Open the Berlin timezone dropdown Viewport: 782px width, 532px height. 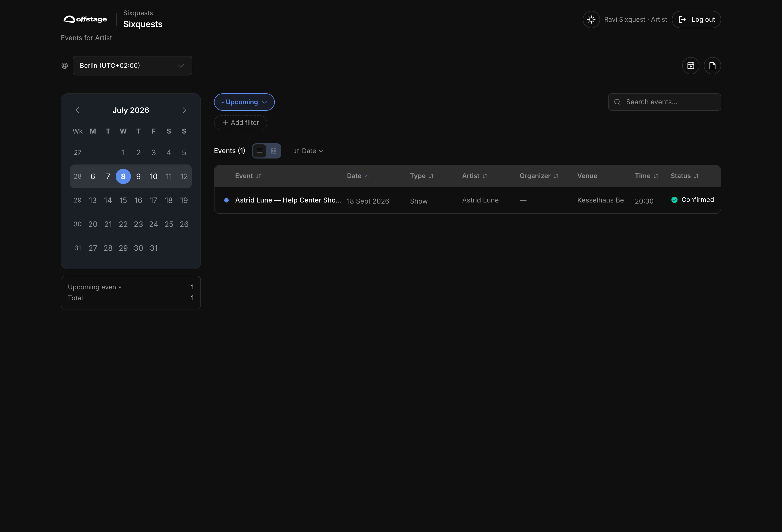(132, 66)
